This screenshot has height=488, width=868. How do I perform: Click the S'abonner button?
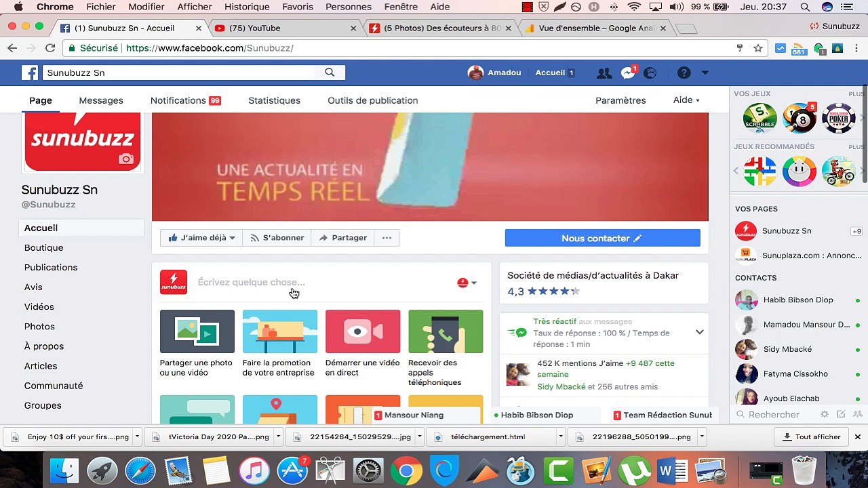tap(277, 238)
